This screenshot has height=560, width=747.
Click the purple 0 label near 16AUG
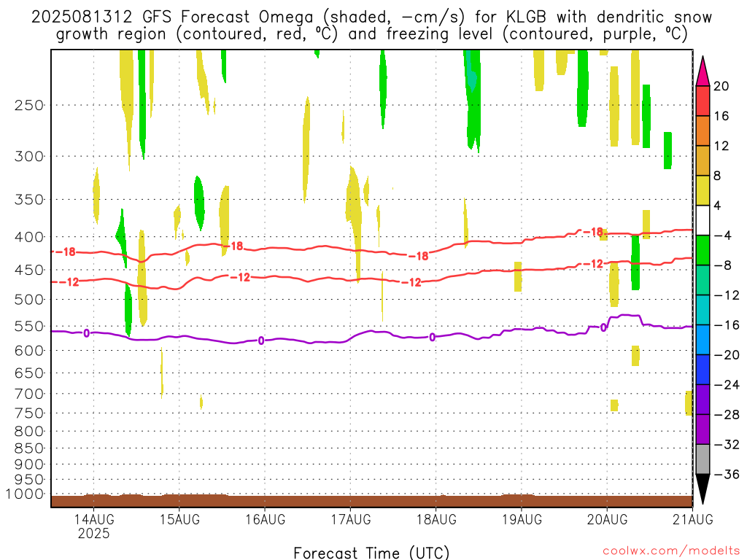click(261, 341)
